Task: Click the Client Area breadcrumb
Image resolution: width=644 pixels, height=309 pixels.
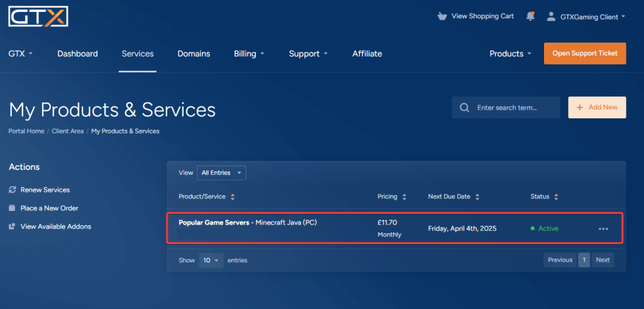Action: click(x=68, y=132)
